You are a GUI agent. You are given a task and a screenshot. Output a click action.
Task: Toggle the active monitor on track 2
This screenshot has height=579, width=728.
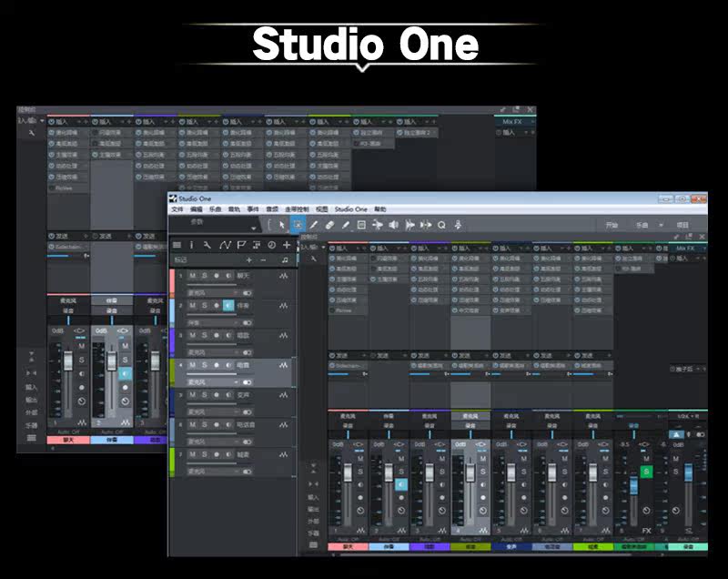(228, 305)
